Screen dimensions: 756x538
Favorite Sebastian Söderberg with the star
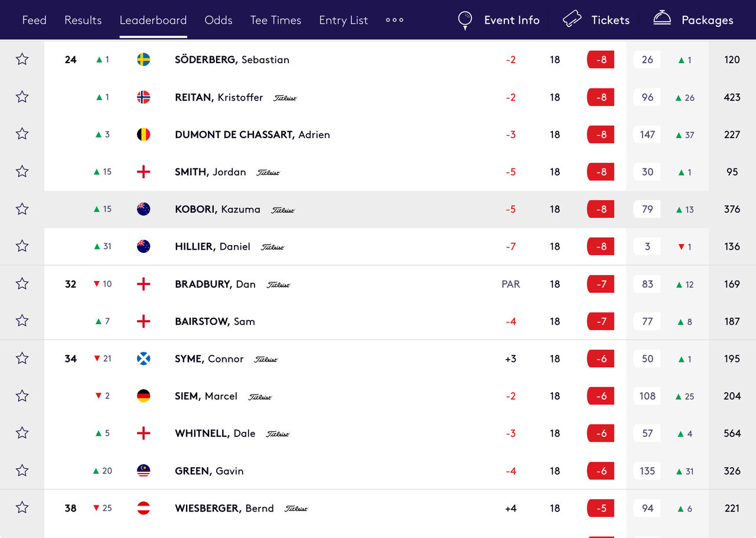[x=22, y=59]
